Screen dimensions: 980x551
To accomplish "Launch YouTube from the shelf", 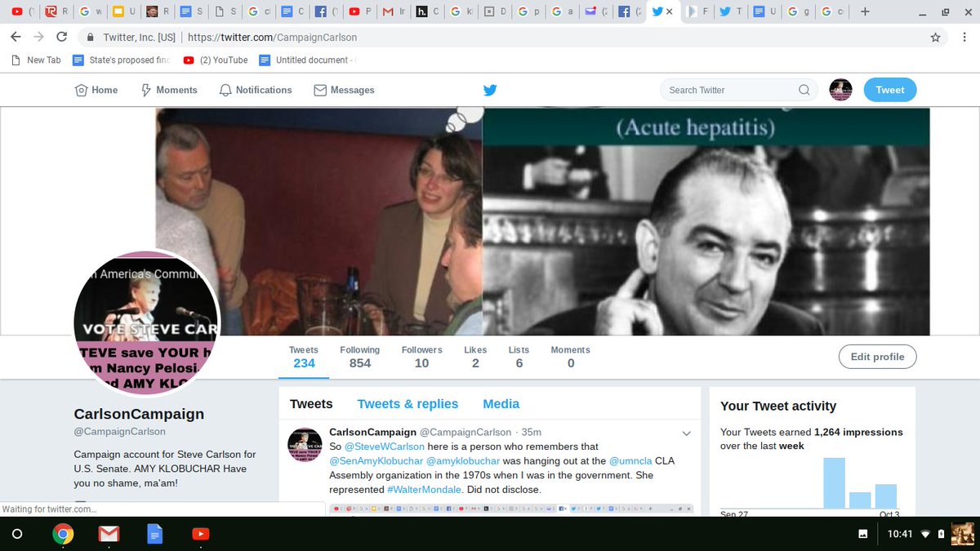I will pos(200,534).
